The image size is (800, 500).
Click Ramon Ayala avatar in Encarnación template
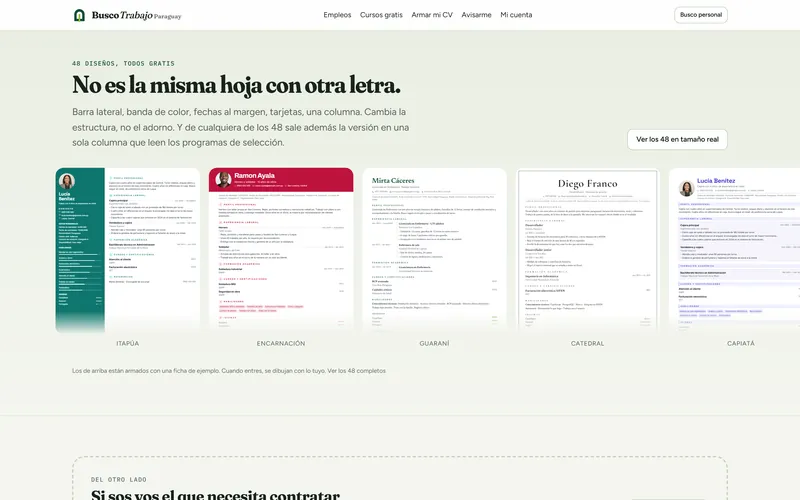[x=223, y=180]
